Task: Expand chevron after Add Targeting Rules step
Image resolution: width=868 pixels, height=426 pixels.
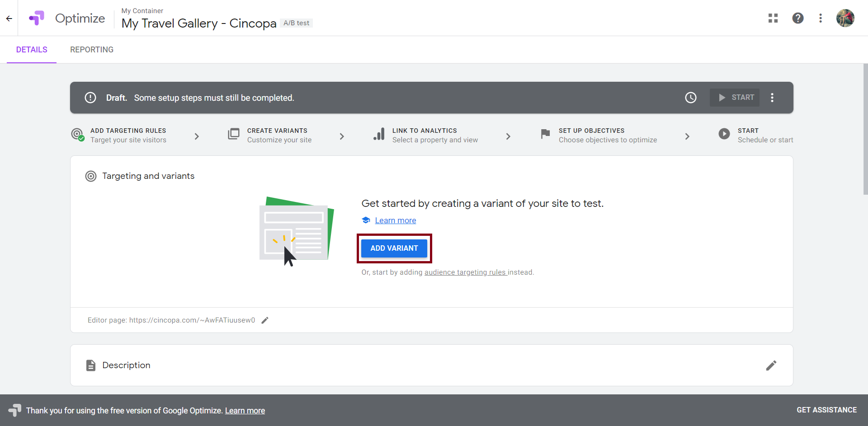Action: click(197, 136)
